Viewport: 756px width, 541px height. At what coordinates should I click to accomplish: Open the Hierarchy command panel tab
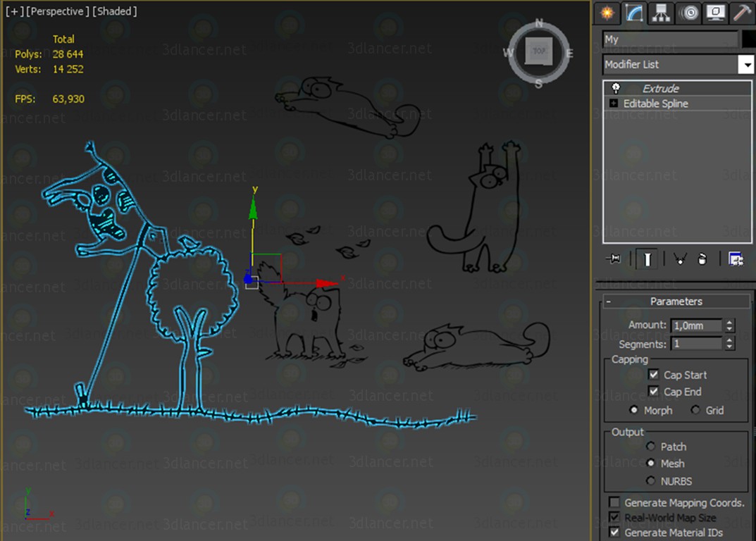pos(661,13)
